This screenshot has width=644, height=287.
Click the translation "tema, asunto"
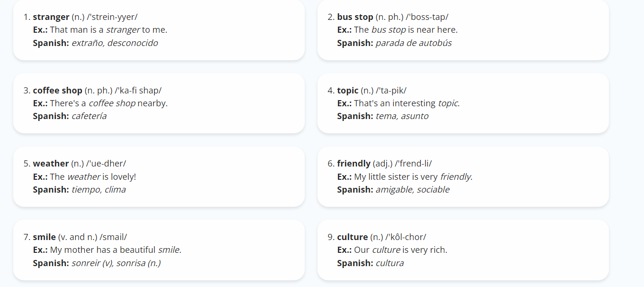click(x=402, y=116)
